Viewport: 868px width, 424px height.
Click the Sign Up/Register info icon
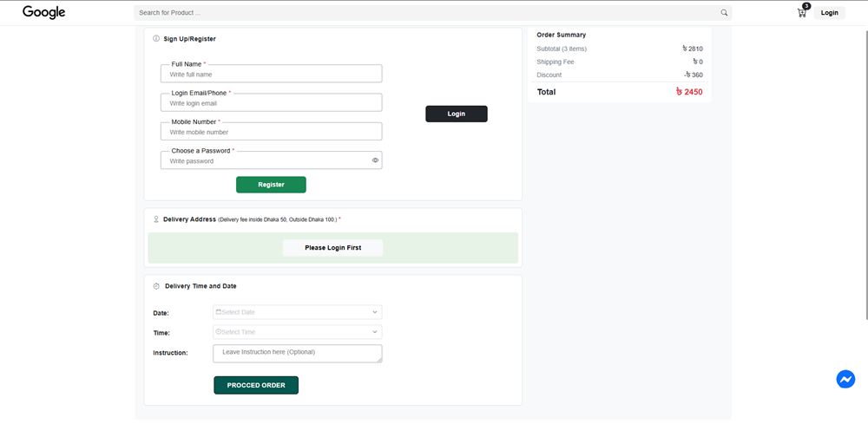[x=156, y=39]
